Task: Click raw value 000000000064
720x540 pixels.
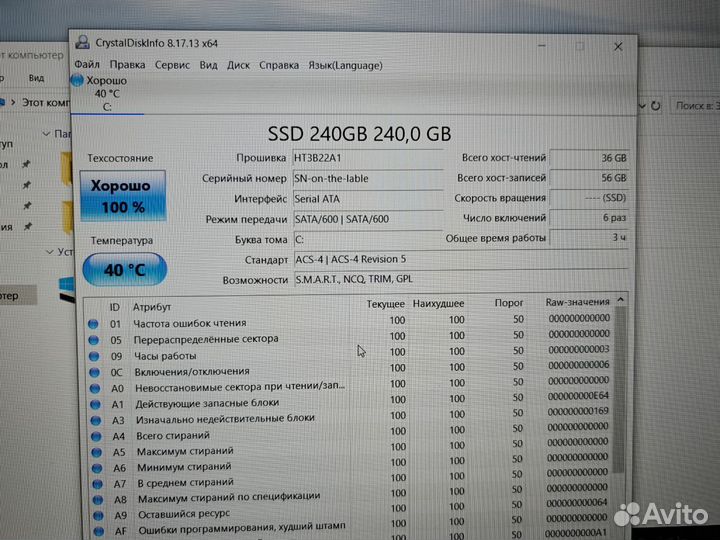Action: pyautogui.click(x=577, y=503)
